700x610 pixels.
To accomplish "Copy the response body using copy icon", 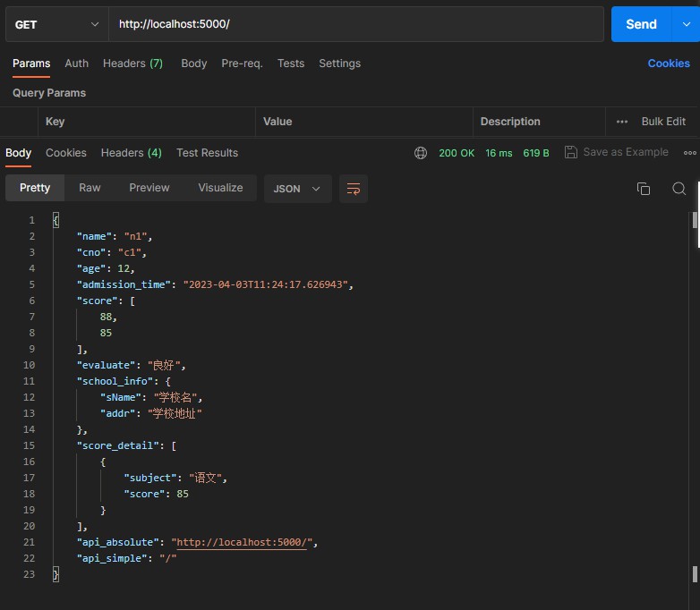I will pos(643,189).
